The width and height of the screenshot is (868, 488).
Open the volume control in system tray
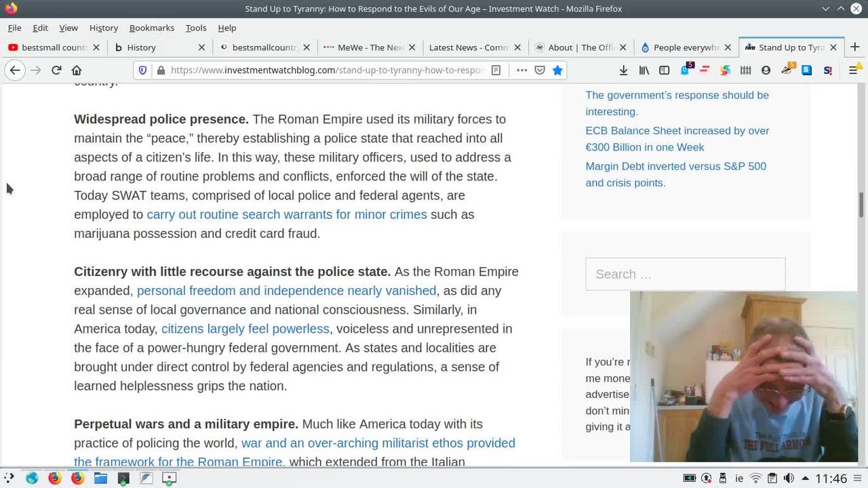(789, 479)
